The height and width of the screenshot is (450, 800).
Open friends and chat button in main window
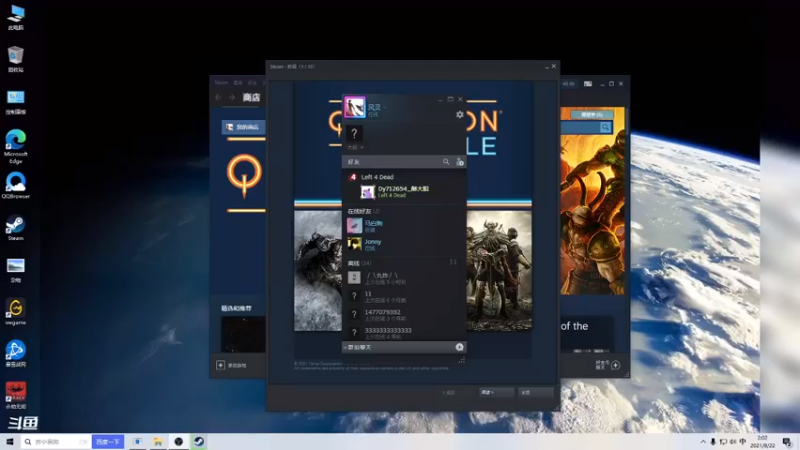(x=608, y=365)
